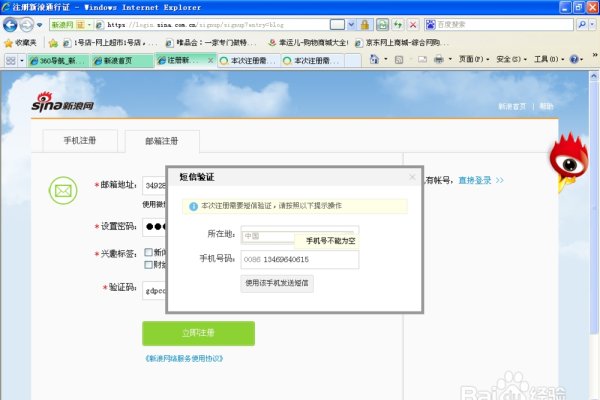
Task: Open the 所在地 country dropdown
Action: pos(300,235)
